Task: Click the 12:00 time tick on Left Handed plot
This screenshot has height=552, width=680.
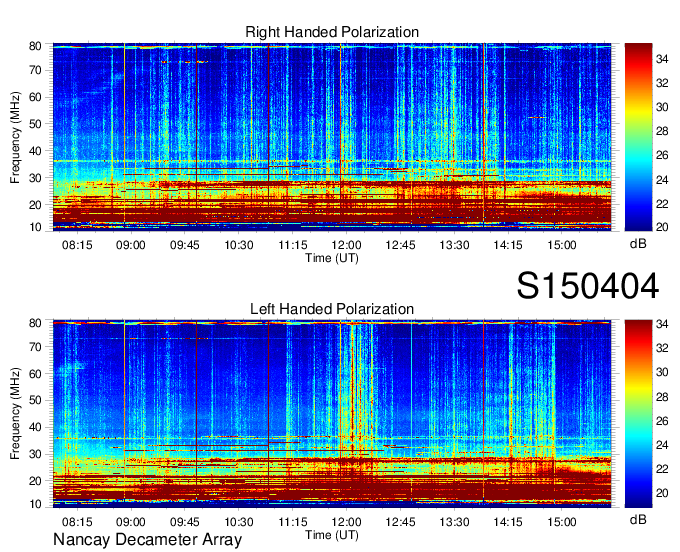Action: [x=347, y=521]
